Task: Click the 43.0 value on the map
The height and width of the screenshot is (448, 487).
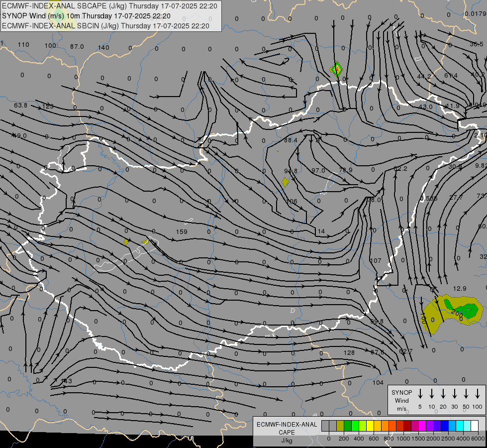Action: [425, 107]
